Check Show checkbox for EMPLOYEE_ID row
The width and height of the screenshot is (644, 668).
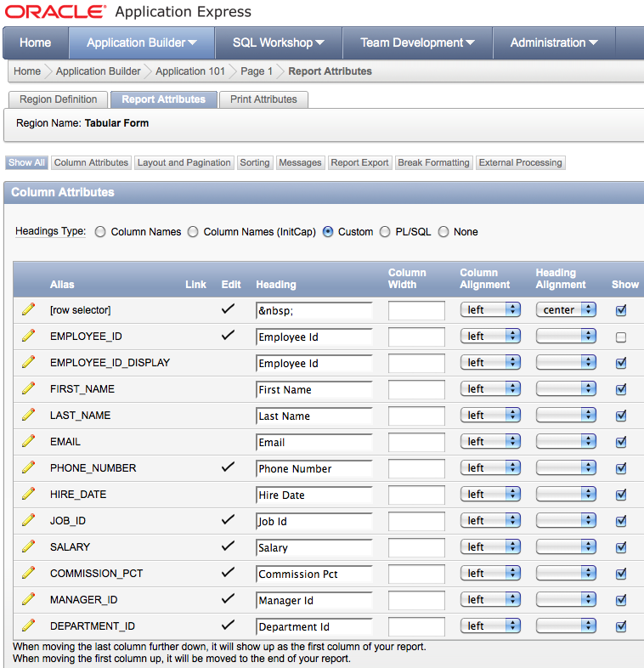[621, 337]
